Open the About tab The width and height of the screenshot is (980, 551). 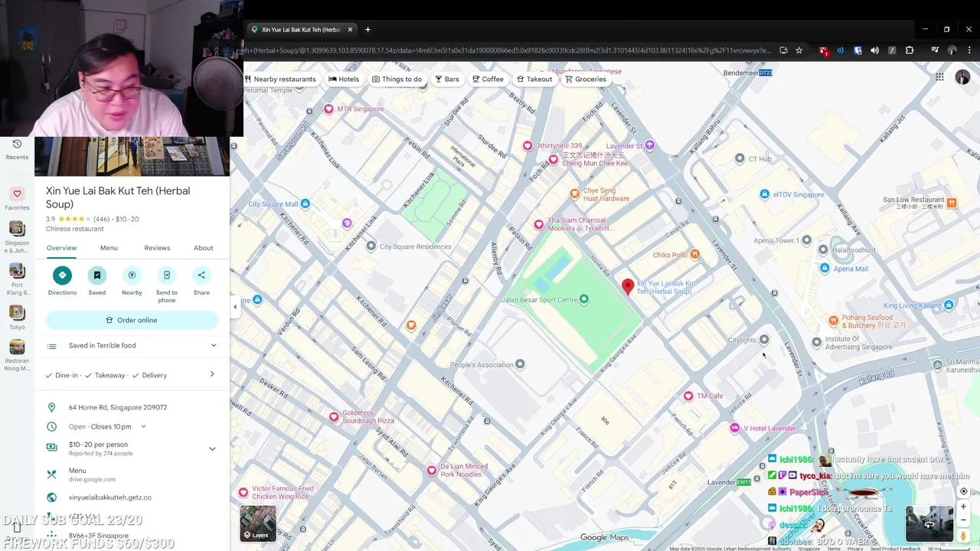[x=203, y=248]
